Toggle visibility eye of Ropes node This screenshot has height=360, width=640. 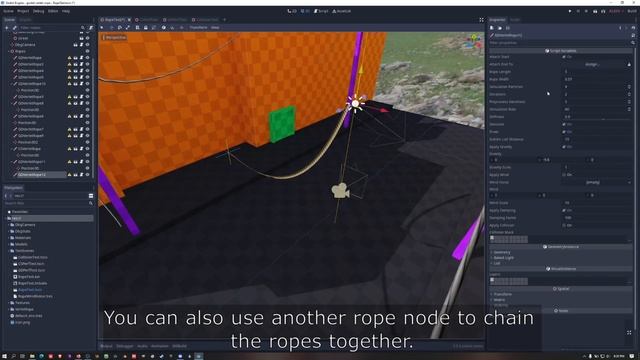coord(87,51)
